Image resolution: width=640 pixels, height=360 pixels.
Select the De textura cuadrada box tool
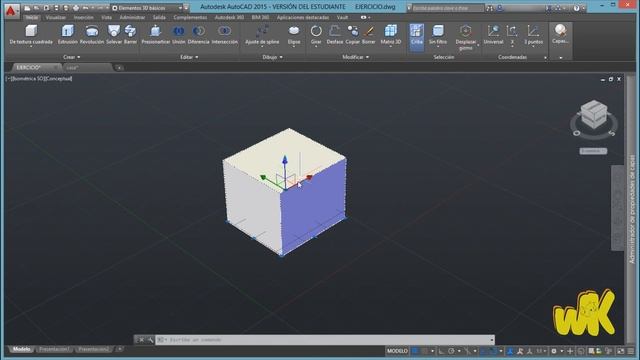(x=31, y=35)
